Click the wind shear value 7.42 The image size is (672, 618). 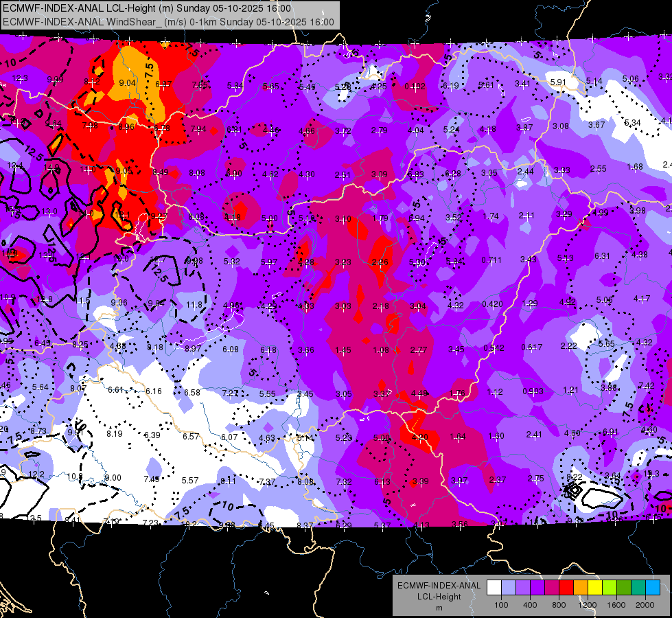(x=647, y=385)
